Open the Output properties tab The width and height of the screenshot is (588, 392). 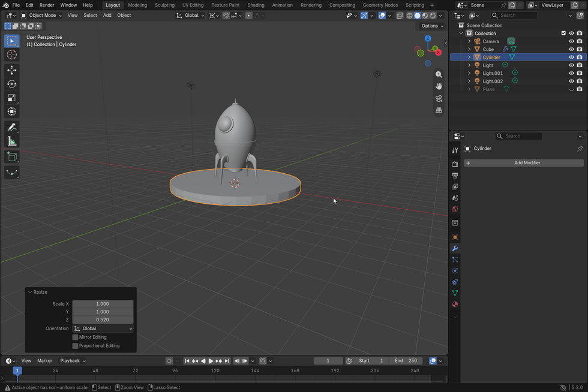[x=455, y=176]
